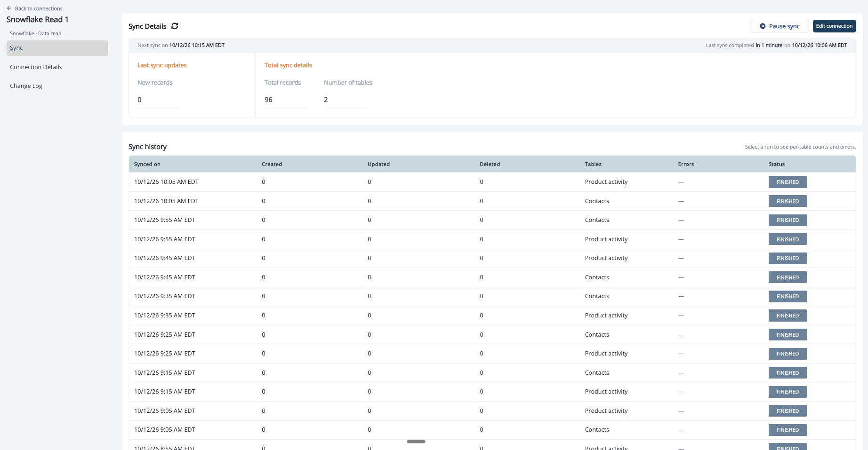This screenshot has width=868, height=450.
Task: Select the 10:05 AM Product activity run
Action: coord(492,182)
